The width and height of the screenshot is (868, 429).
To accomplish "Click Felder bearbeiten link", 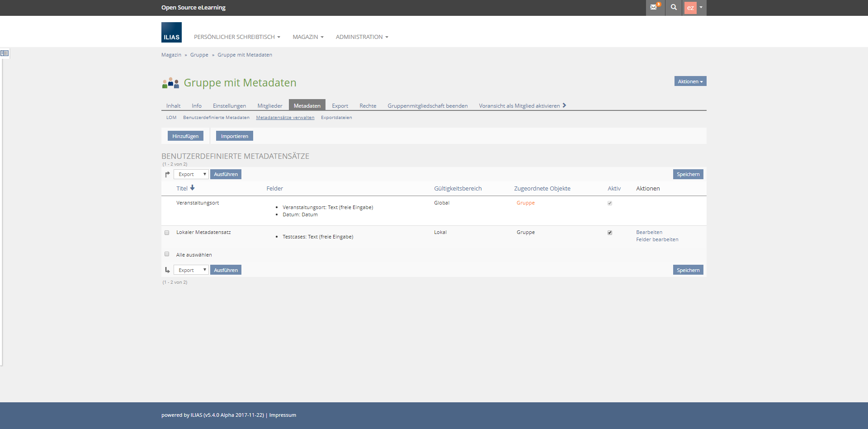I will (x=657, y=240).
